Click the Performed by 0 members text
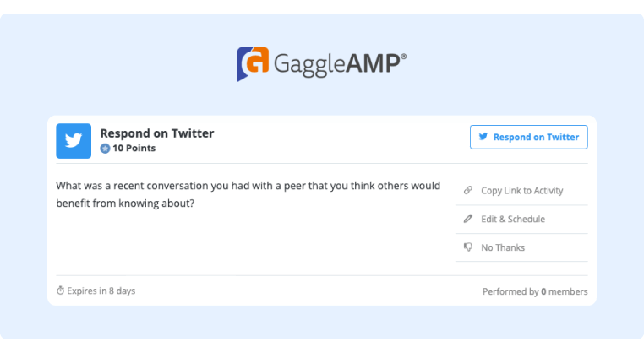 (x=535, y=291)
